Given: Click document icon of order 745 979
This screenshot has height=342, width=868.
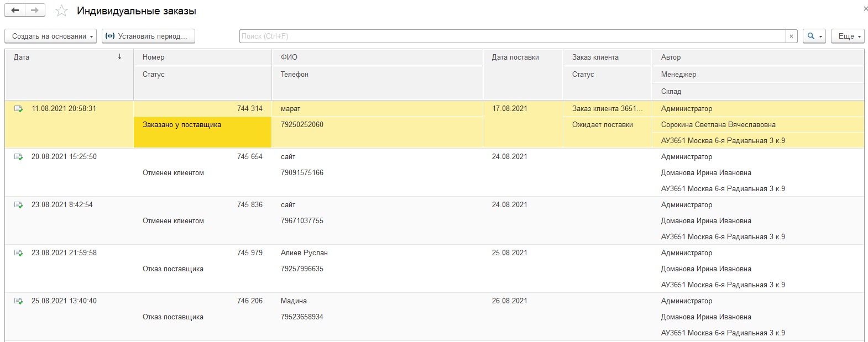Looking at the screenshot, I should pos(19,253).
